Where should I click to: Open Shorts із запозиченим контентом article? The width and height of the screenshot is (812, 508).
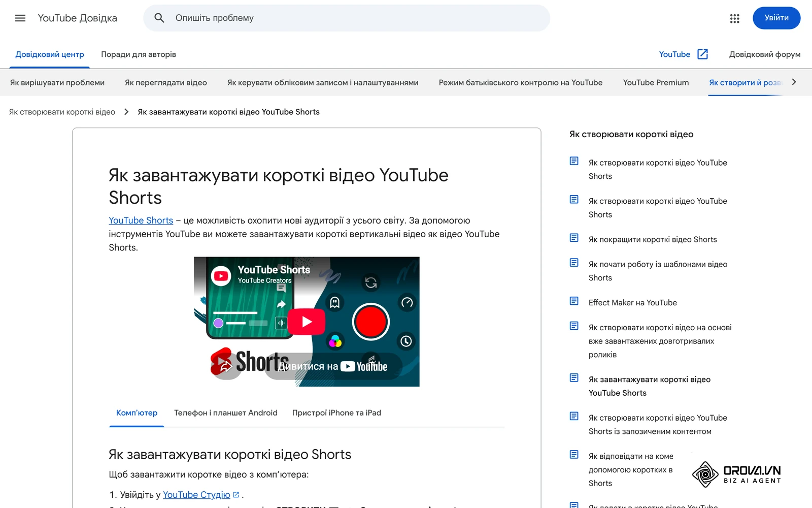[658, 425]
